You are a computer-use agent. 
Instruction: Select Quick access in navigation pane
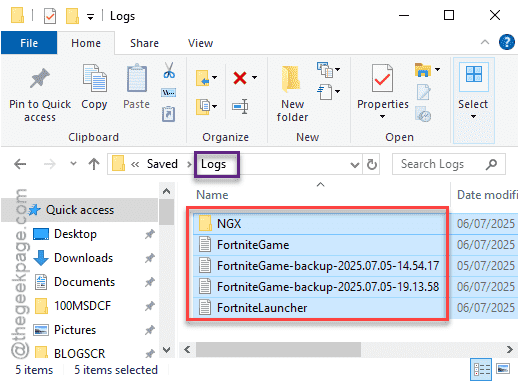tap(79, 210)
